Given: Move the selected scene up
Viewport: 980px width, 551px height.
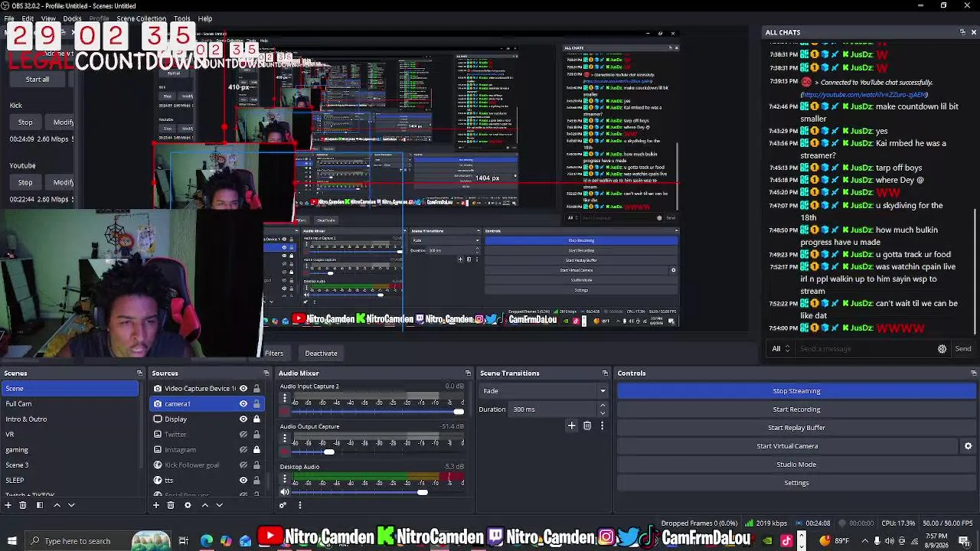Looking at the screenshot, I should (57, 505).
